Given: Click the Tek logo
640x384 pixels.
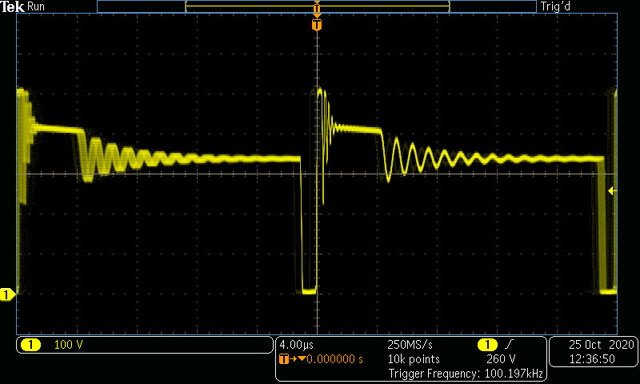Looking at the screenshot, I should (13, 7).
